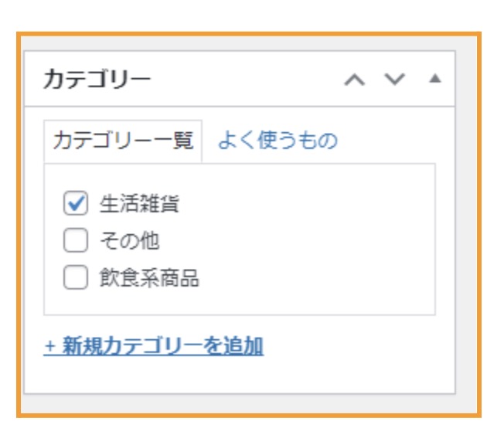The height and width of the screenshot is (428, 504).
Task: Enable the その他 checkbox
Action: click(76, 242)
